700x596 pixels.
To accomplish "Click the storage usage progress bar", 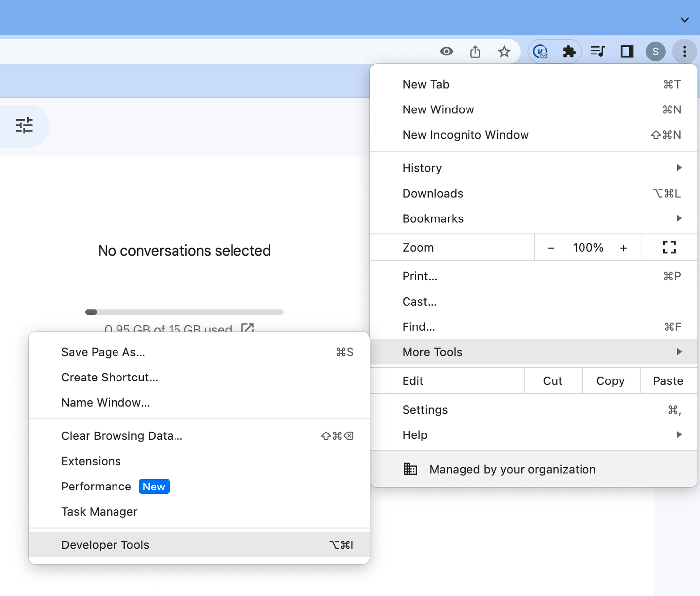I will [x=184, y=312].
